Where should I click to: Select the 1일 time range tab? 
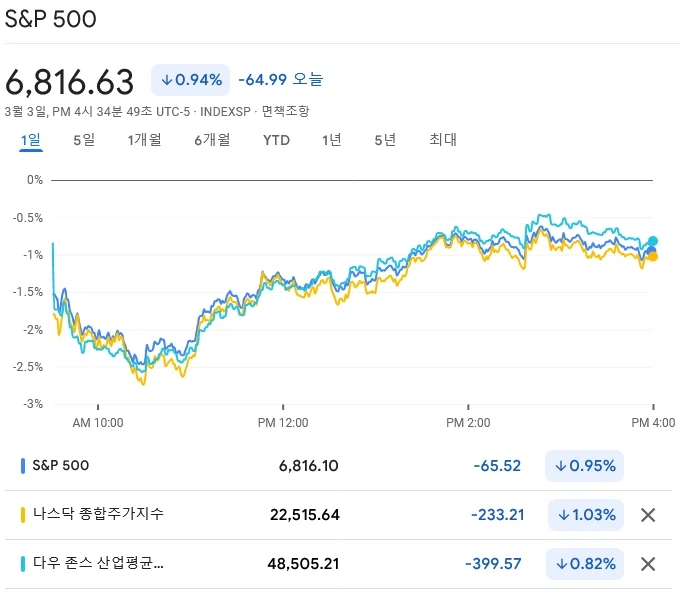31,140
